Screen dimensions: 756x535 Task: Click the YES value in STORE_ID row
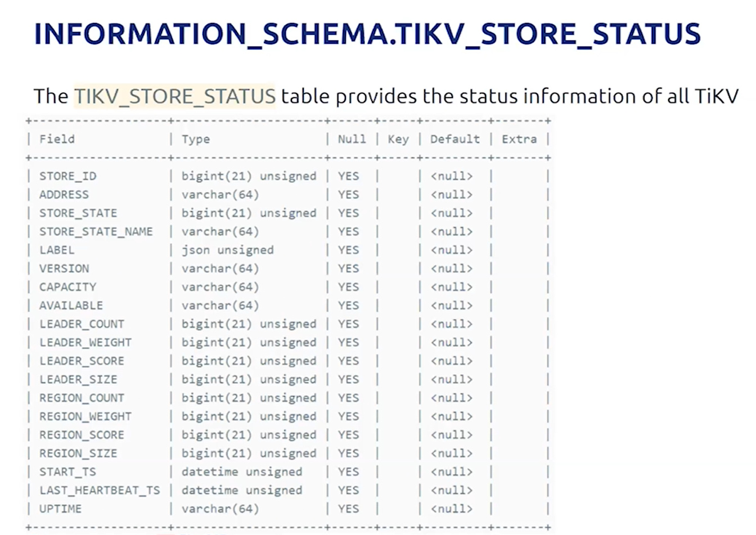(348, 176)
